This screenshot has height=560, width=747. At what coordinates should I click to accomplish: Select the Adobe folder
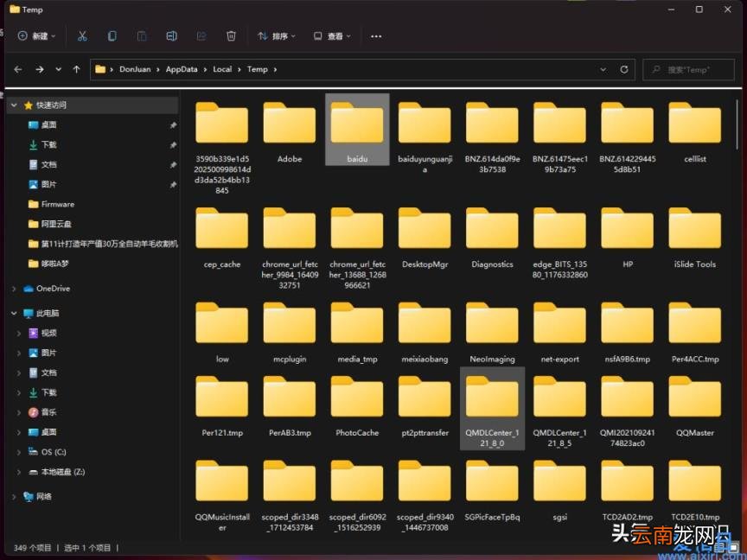(x=290, y=132)
